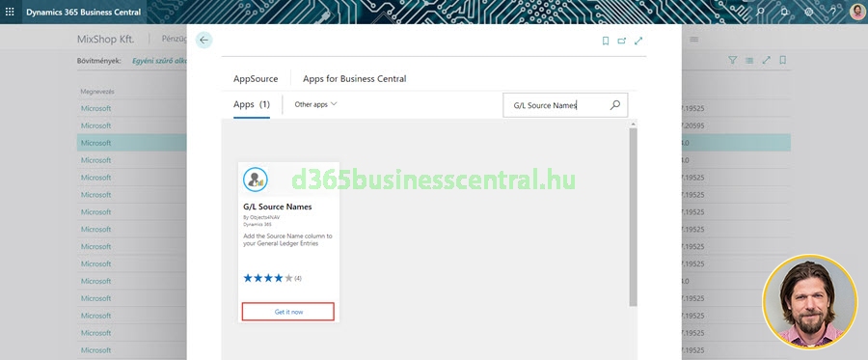Expand the background page with the arrows icon

point(766,60)
